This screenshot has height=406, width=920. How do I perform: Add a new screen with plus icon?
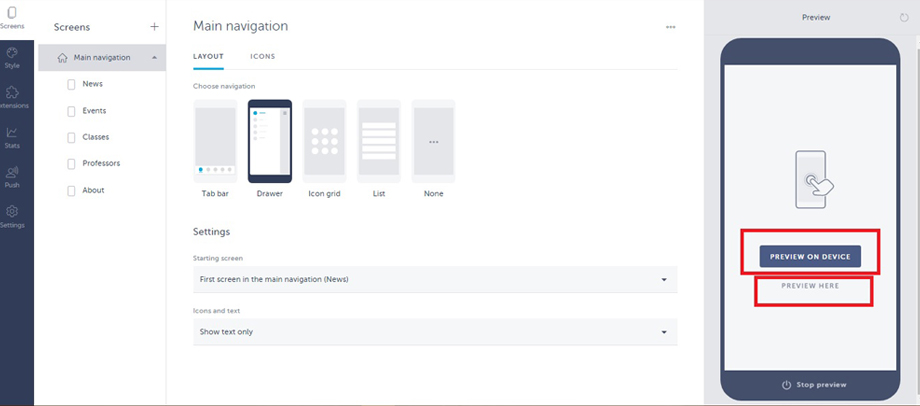(154, 26)
